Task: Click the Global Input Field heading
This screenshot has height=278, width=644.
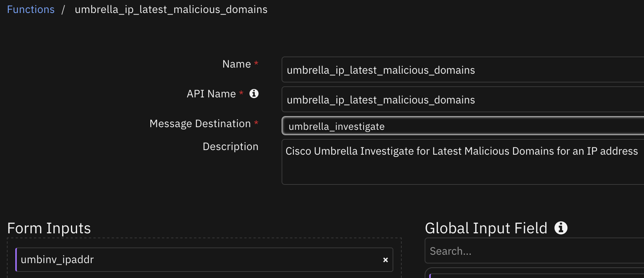Action: point(486,228)
